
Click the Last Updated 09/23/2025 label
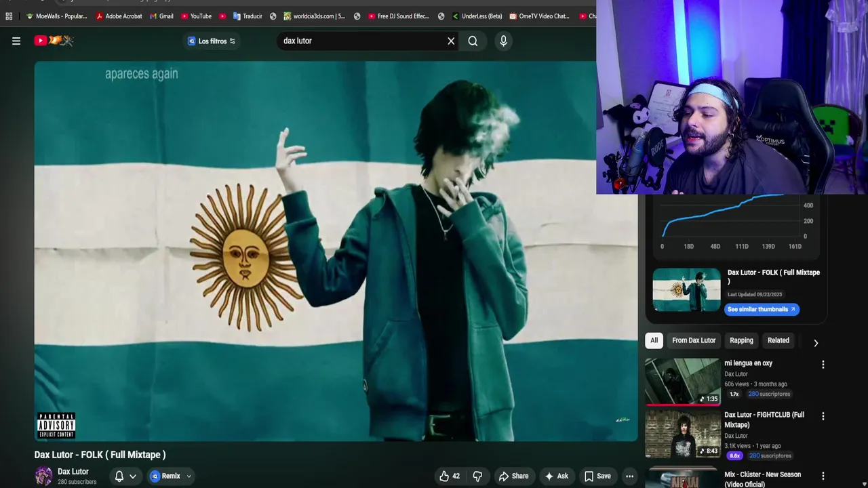pos(755,294)
